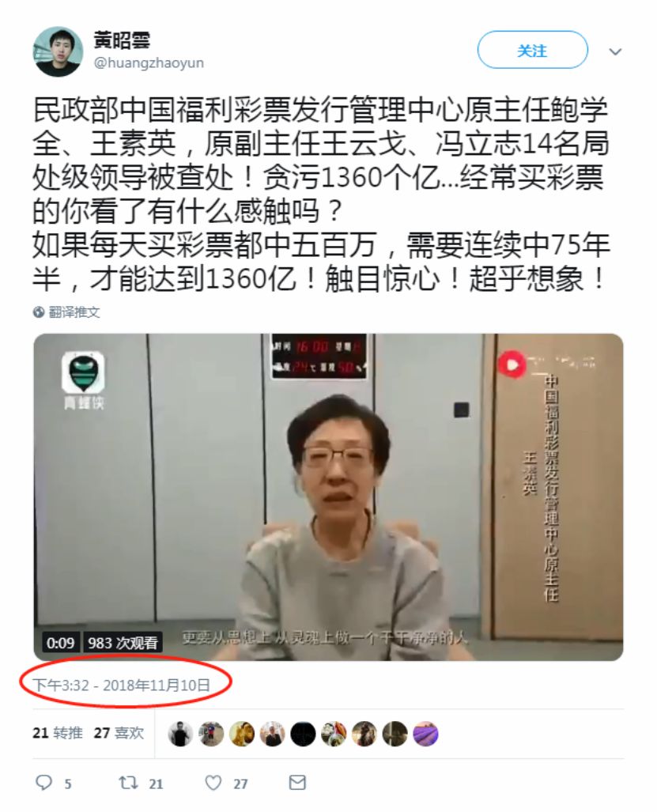This screenshot has height=812, width=657.
Task: Play the embedded video
Action: (x=328, y=497)
